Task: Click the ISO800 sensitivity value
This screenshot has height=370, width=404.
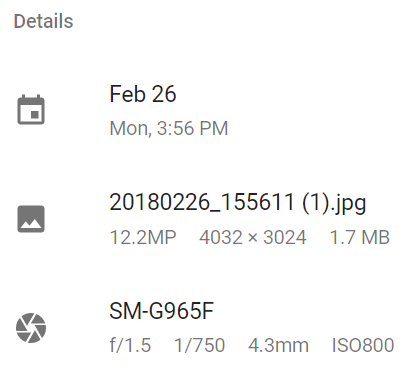Action: pyautogui.click(x=363, y=345)
